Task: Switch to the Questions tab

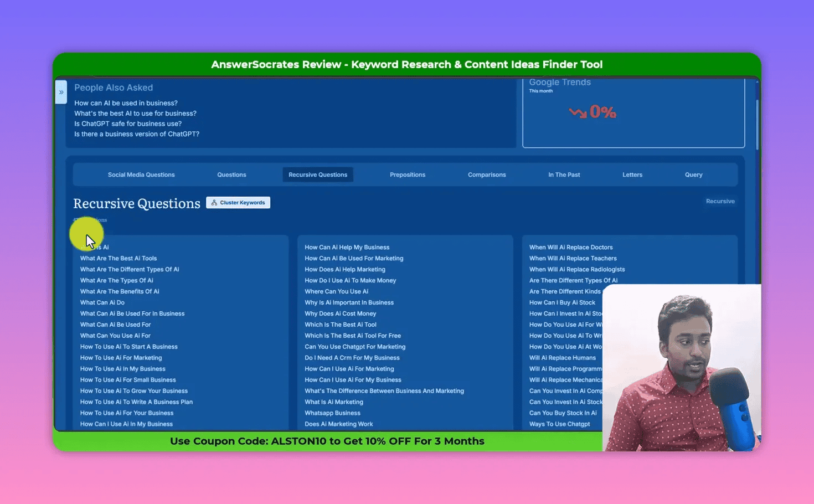Action: 231,175
